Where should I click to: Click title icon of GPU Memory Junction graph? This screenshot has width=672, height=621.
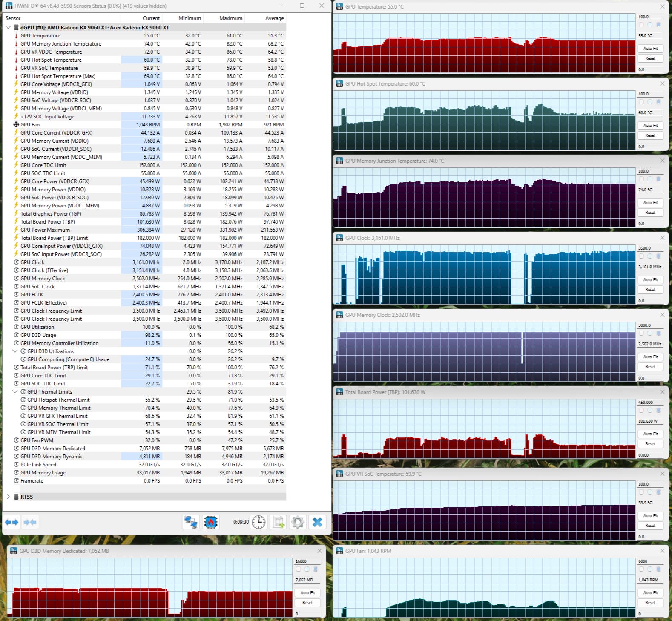point(339,161)
